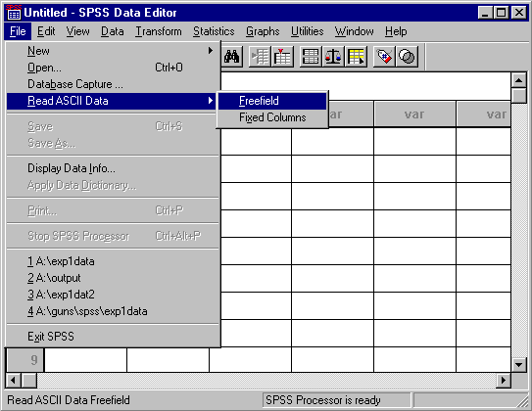Click the Insert Case toolbar icon
This screenshot has width=532, height=411.
260,57
